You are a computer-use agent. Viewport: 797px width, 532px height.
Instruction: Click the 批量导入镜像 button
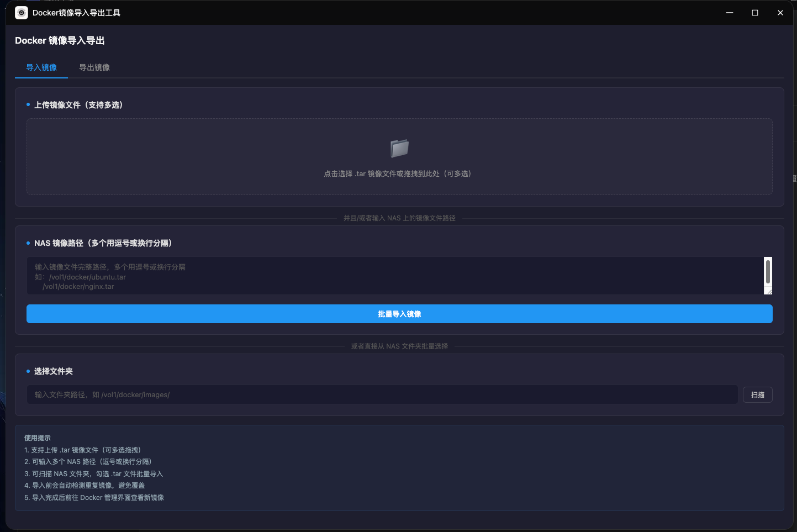[x=399, y=314]
